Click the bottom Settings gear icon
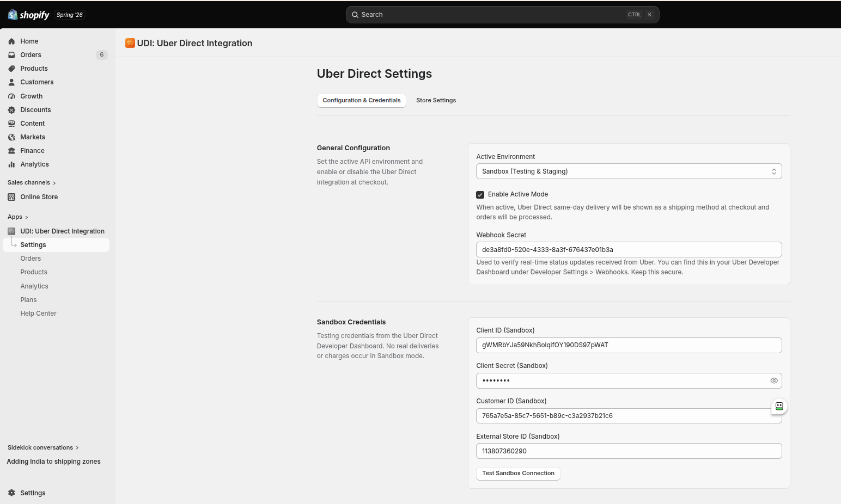This screenshot has height=504, width=841. 11,493
